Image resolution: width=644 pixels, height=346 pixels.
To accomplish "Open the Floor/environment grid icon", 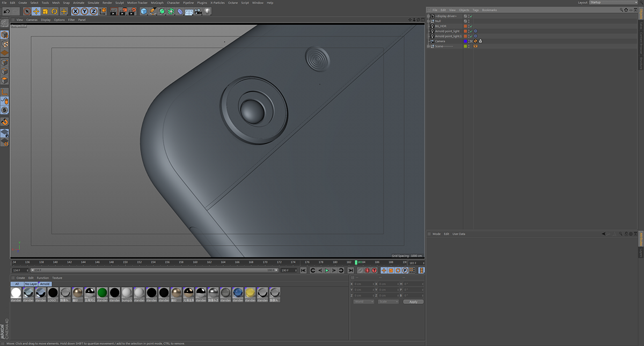I will tap(189, 11).
